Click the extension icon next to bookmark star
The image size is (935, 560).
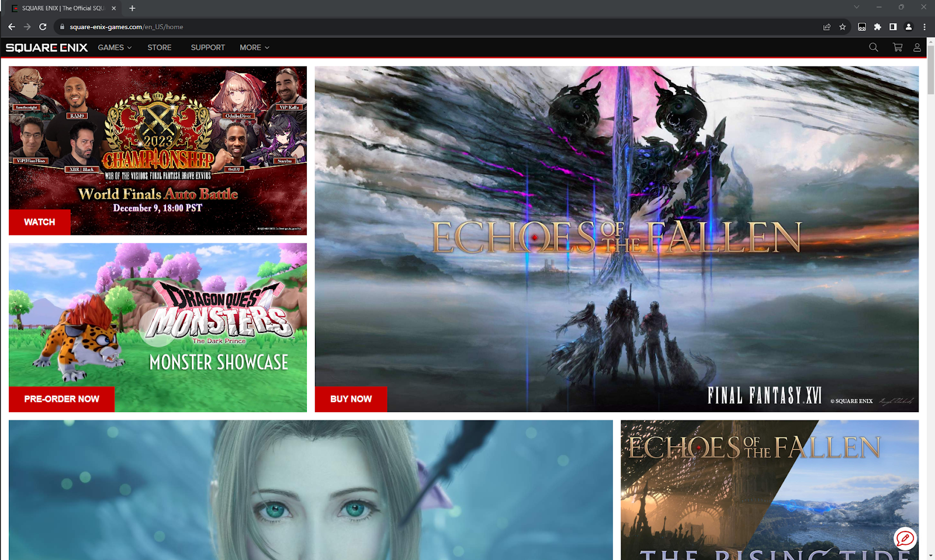point(862,27)
